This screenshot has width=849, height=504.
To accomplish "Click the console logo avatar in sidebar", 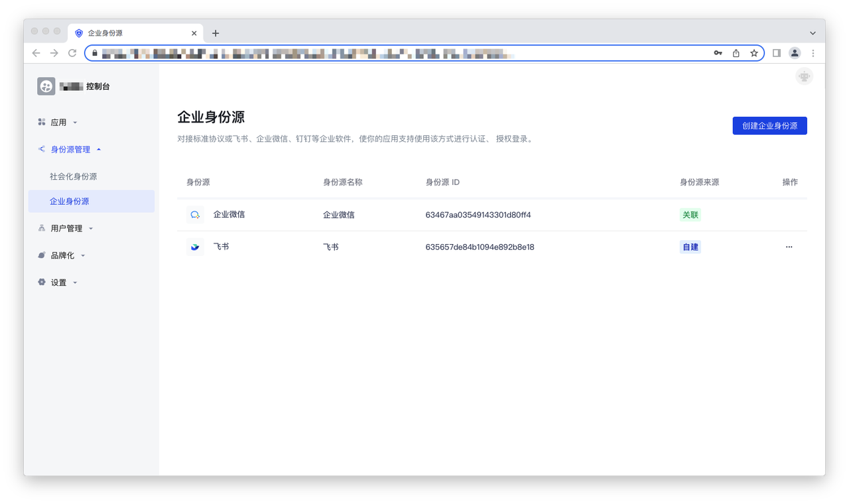I will click(x=46, y=86).
